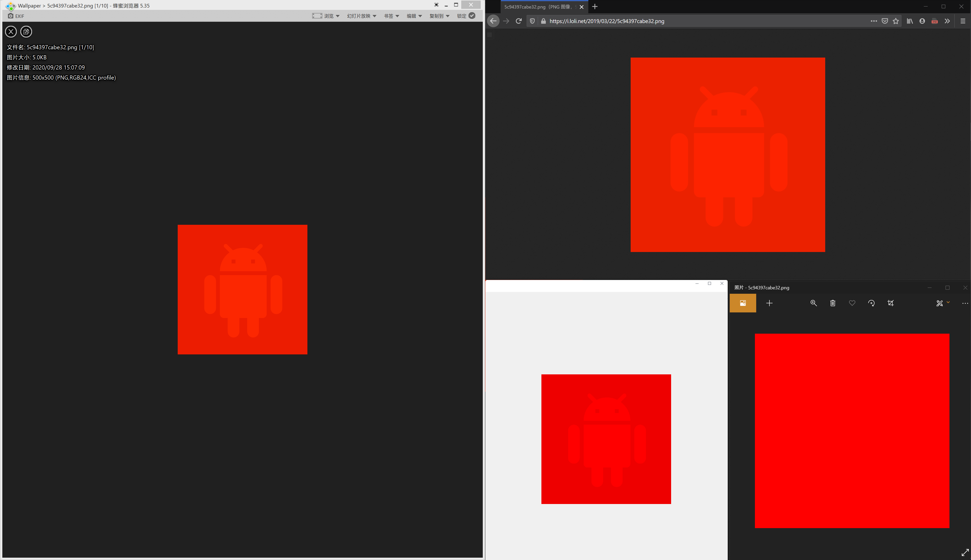Bookmark this page with the star icon
The width and height of the screenshot is (971, 560).
[x=896, y=21]
